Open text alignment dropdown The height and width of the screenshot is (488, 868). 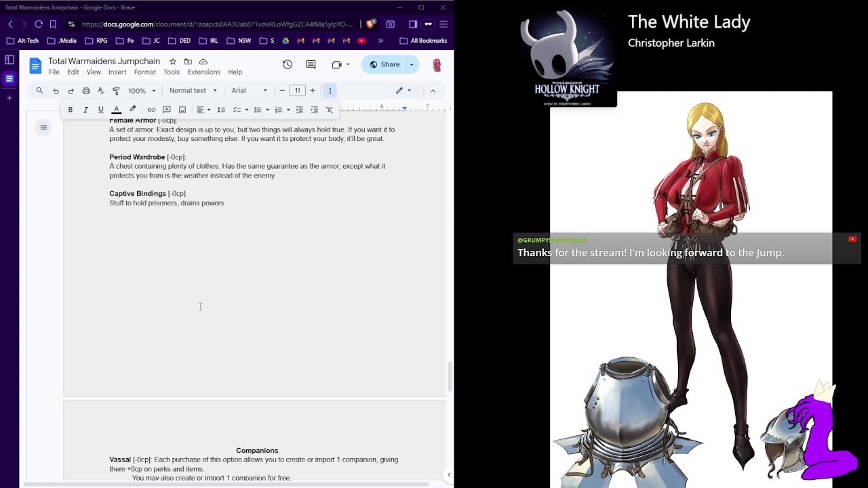203,110
